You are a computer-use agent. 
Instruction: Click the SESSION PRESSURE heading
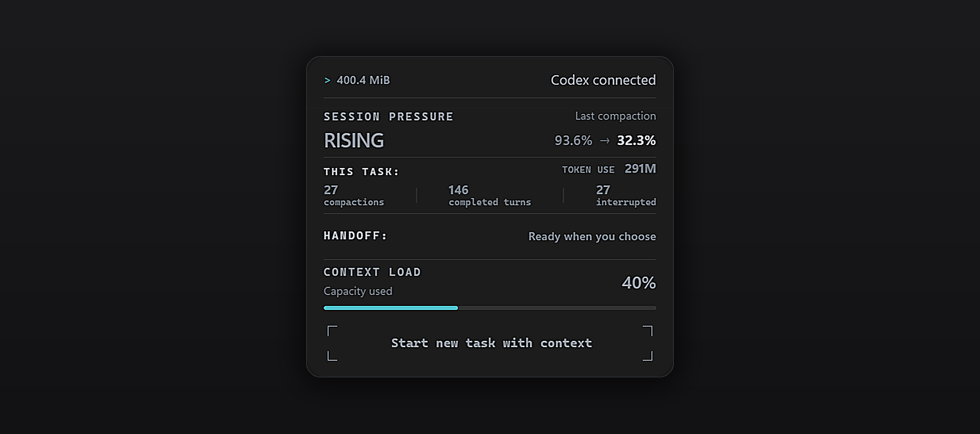pyautogui.click(x=388, y=117)
